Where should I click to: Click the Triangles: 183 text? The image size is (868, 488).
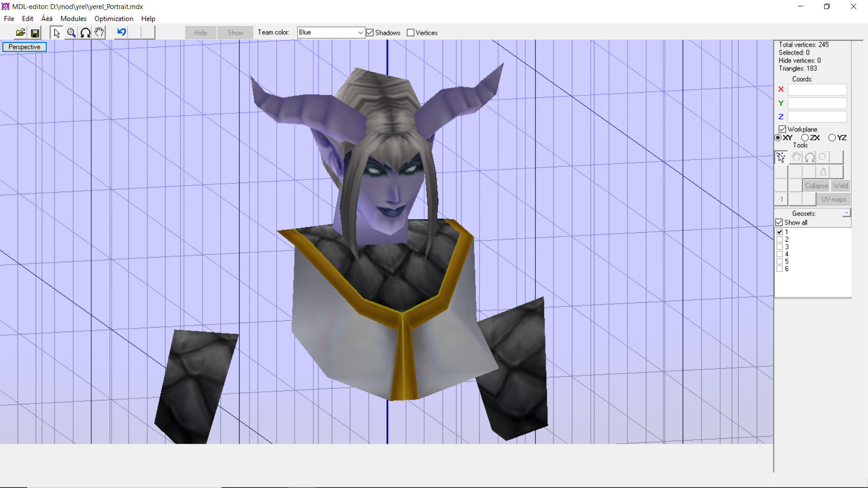coord(797,69)
